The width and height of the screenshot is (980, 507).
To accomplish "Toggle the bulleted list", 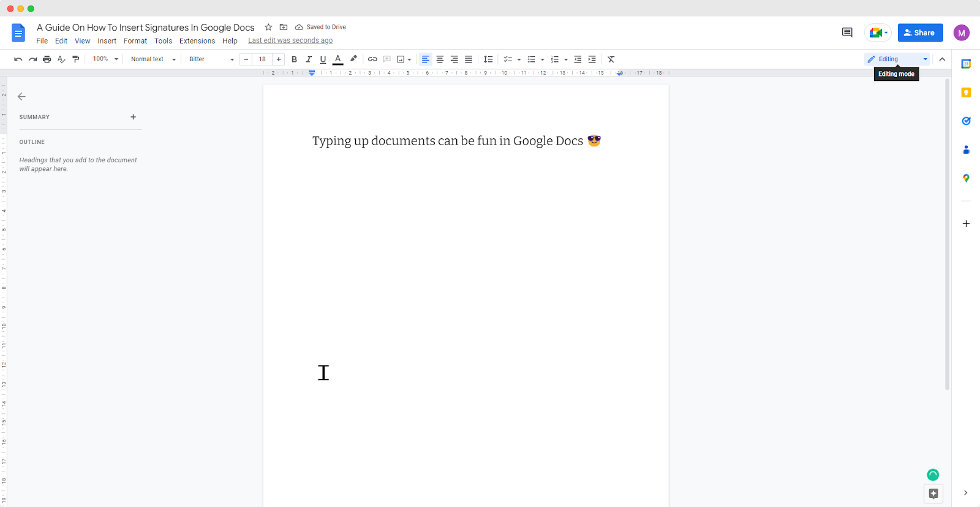I will (532, 59).
